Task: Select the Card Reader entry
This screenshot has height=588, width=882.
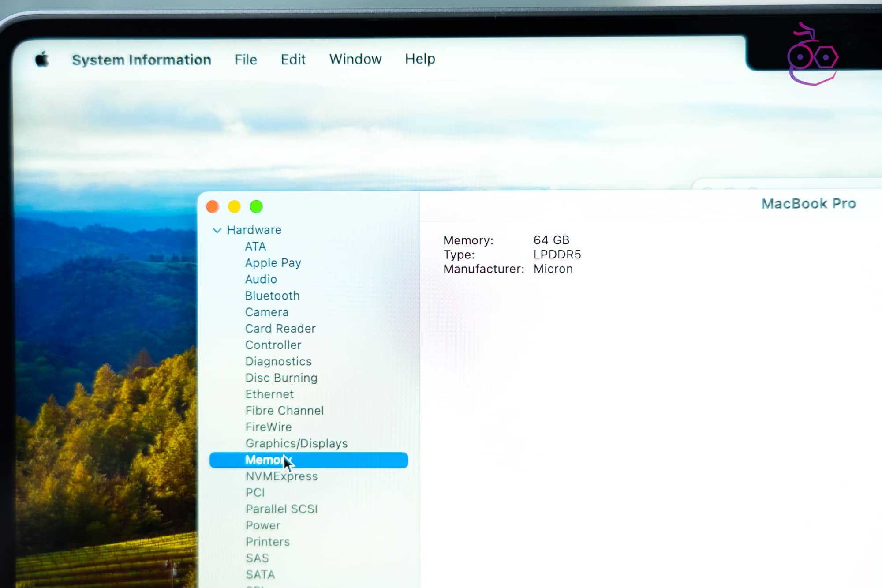Action: tap(280, 329)
